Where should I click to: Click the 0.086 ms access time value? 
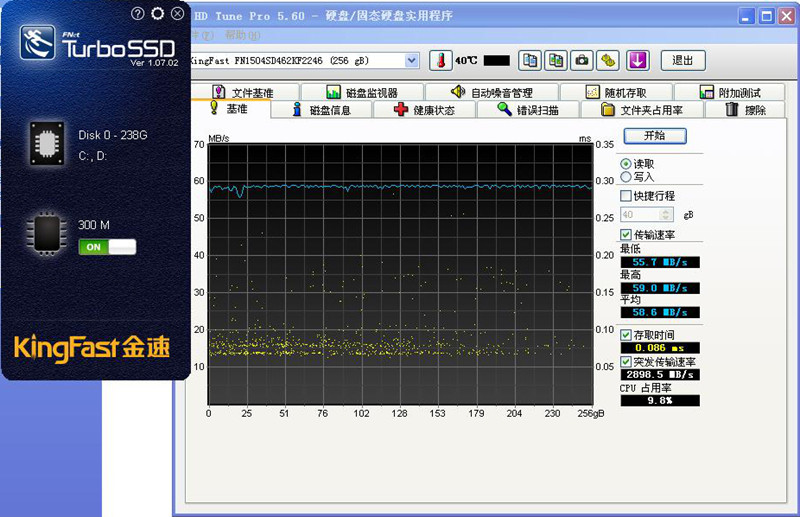tap(660, 348)
